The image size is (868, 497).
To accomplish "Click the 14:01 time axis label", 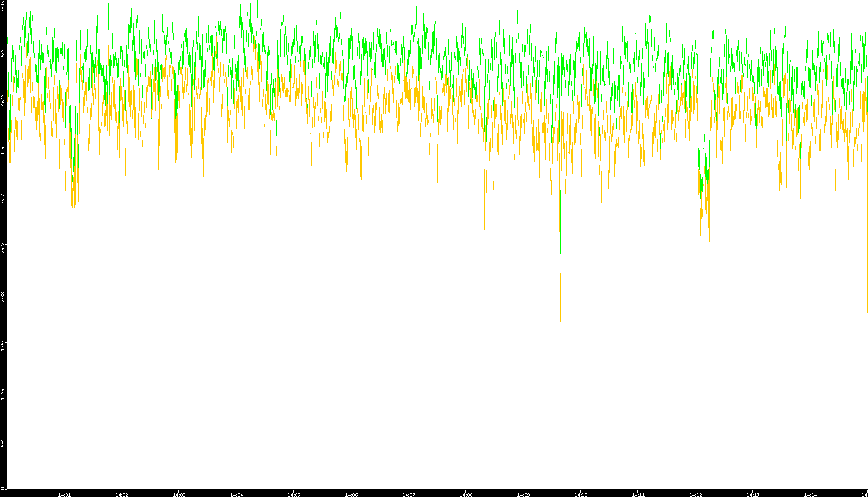I will pyautogui.click(x=64, y=495).
